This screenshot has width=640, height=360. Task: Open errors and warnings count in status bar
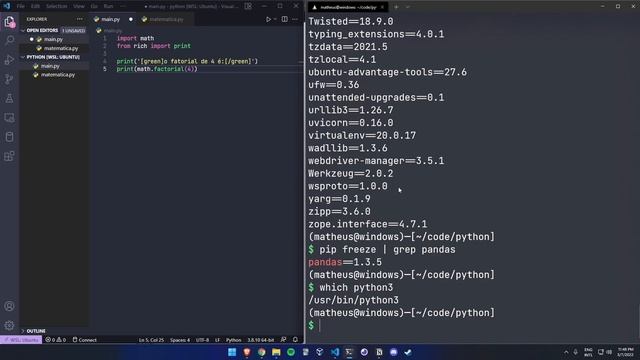(56, 340)
